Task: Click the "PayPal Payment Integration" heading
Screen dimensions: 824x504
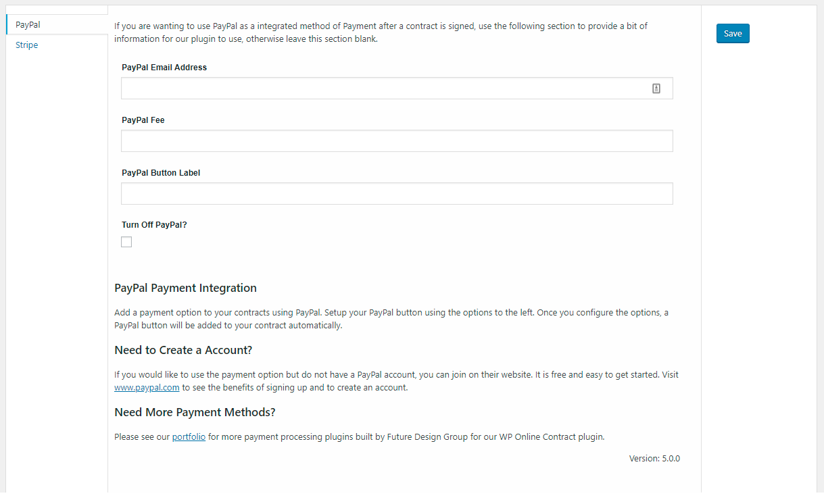Action: point(185,288)
